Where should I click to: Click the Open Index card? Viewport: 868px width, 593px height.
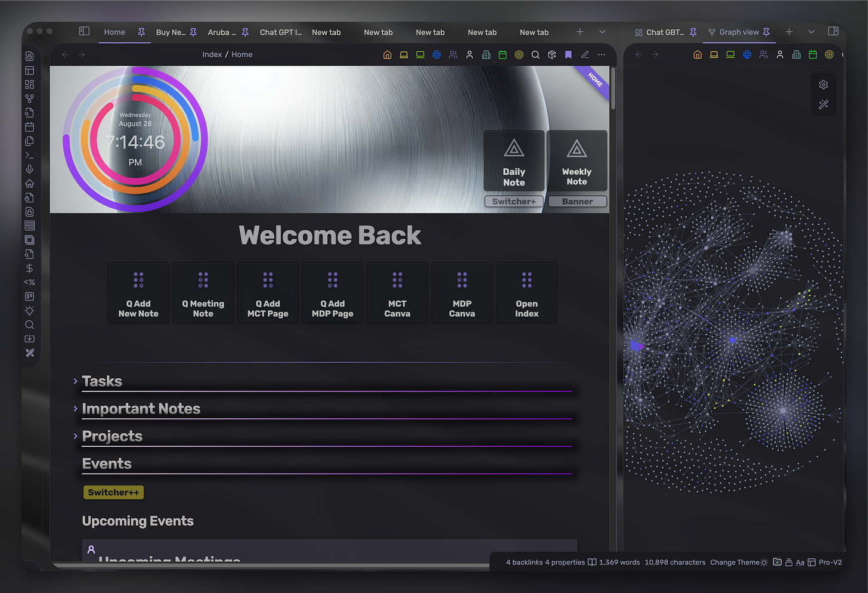point(527,293)
